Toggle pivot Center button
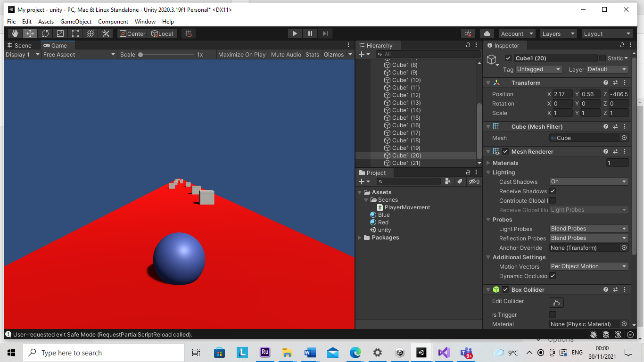Screen dimensions: 644x362 tap(132, 33)
